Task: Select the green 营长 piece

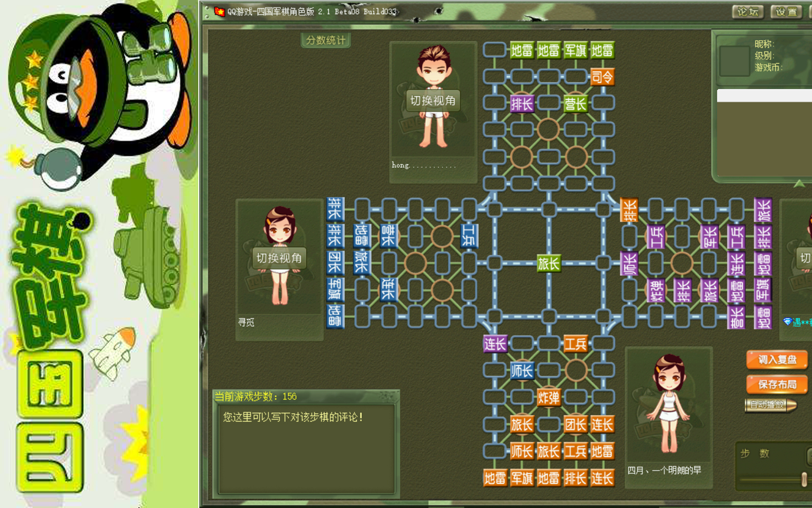Action: 575,103
